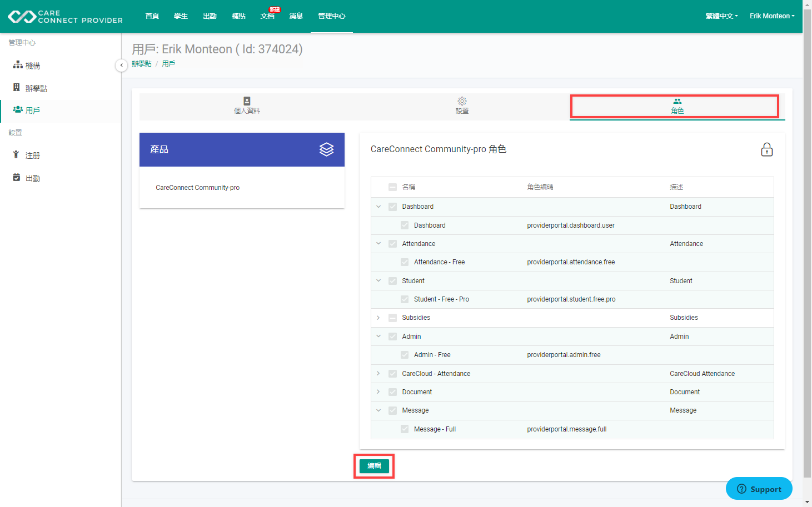Click the 角色編碼 column header

540,187
